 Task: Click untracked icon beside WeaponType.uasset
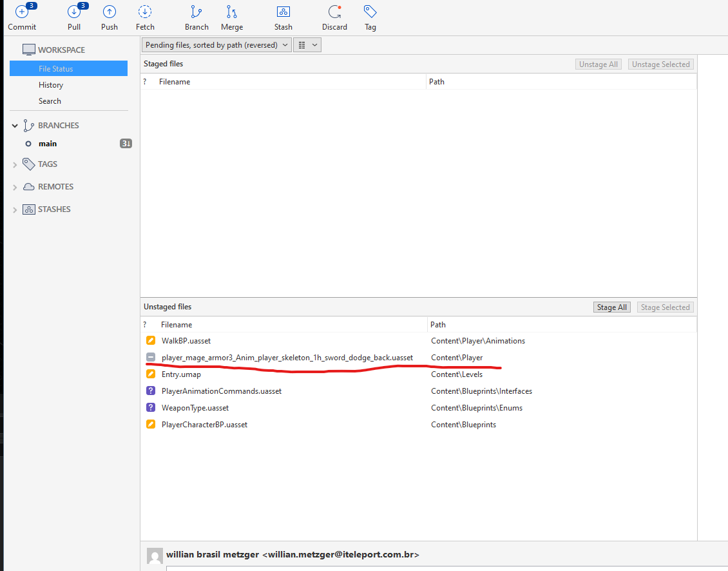[150, 407]
